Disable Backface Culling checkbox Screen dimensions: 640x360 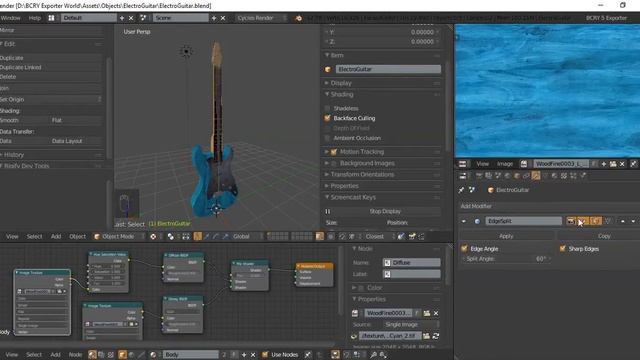pos(327,118)
